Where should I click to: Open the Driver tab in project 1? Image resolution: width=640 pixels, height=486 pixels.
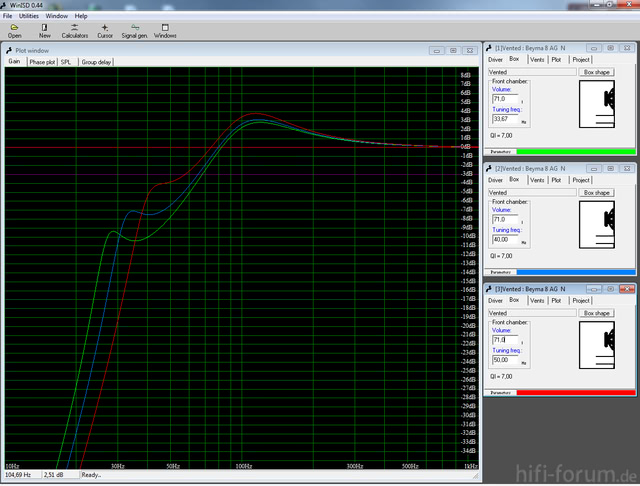(495, 59)
